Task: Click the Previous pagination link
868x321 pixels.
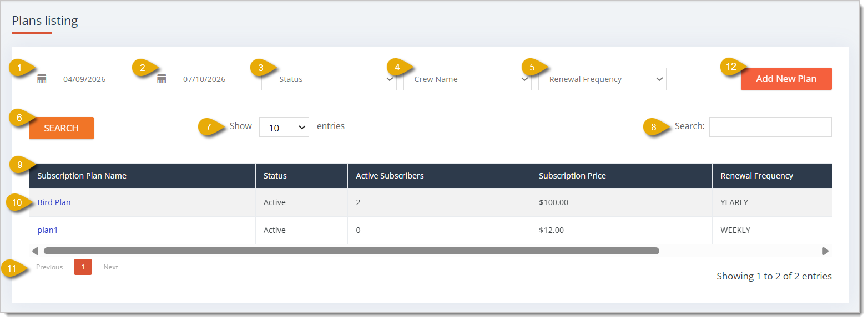Action: 49,267
